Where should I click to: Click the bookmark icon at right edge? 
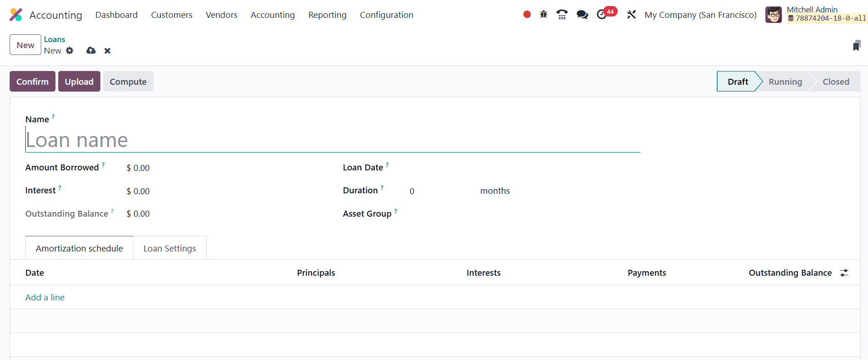coord(856,45)
